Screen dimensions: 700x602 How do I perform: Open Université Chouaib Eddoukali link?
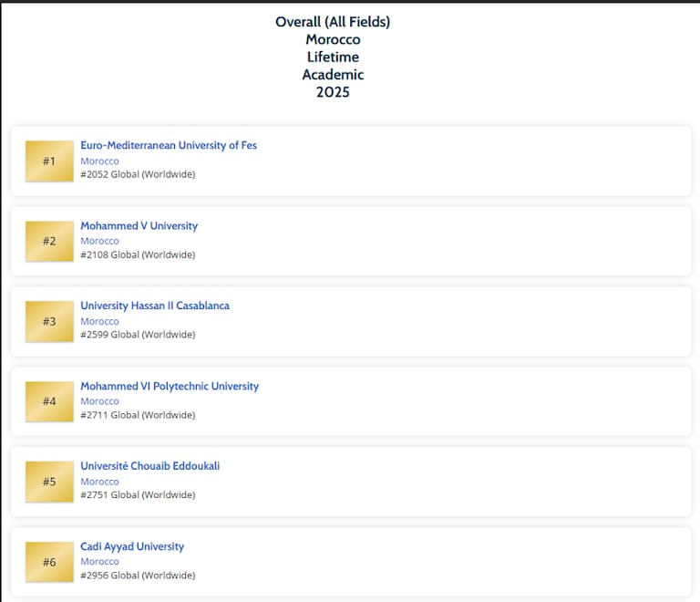click(x=149, y=466)
